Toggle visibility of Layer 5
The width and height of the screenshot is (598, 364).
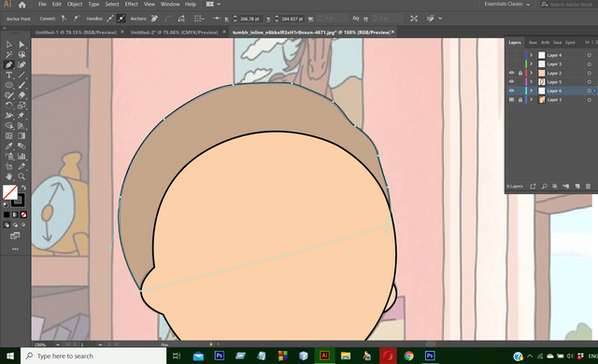point(511,81)
